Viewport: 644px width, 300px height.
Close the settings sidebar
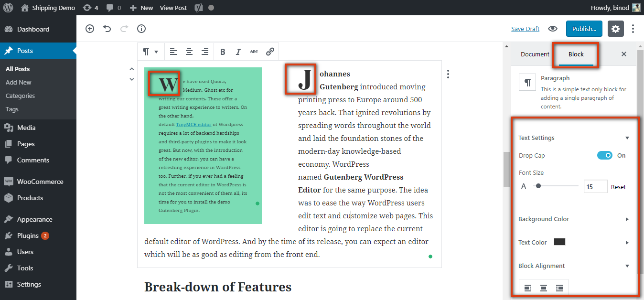pyautogui.click(x=624, y=54)
